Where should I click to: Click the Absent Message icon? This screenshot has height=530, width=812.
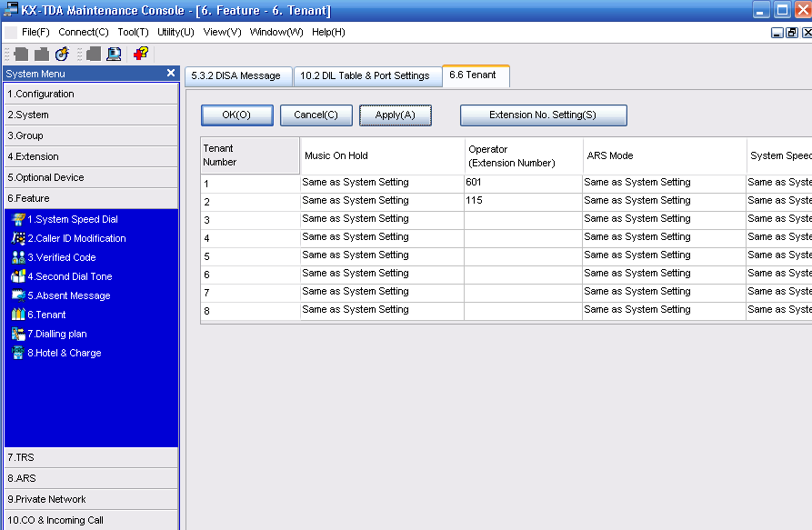click(18, 296)
